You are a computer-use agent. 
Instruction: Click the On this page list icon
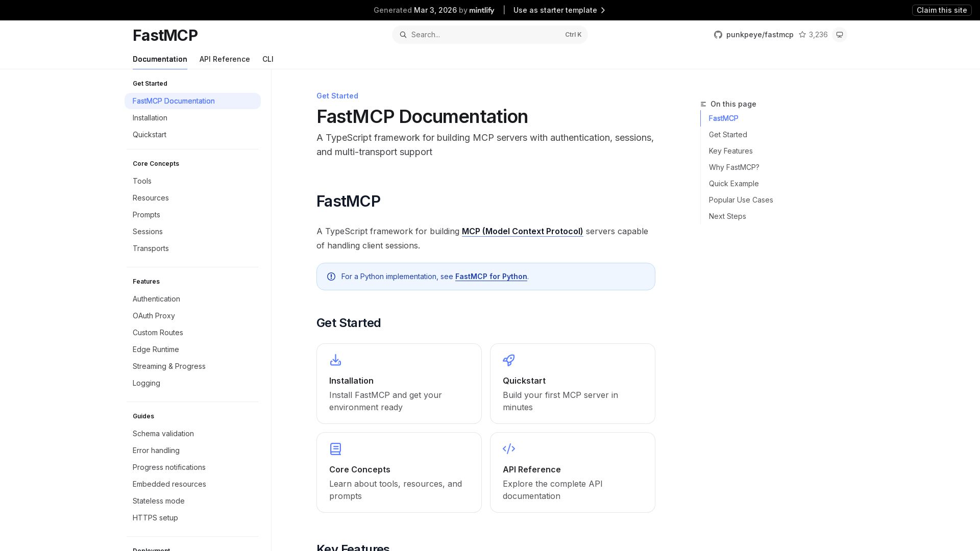(703, 104)
